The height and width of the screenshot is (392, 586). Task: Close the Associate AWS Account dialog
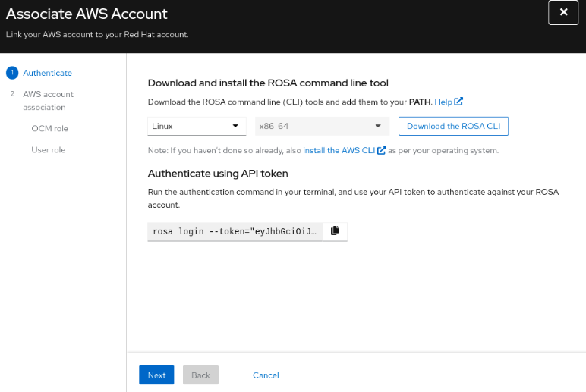tap(563, 13)
